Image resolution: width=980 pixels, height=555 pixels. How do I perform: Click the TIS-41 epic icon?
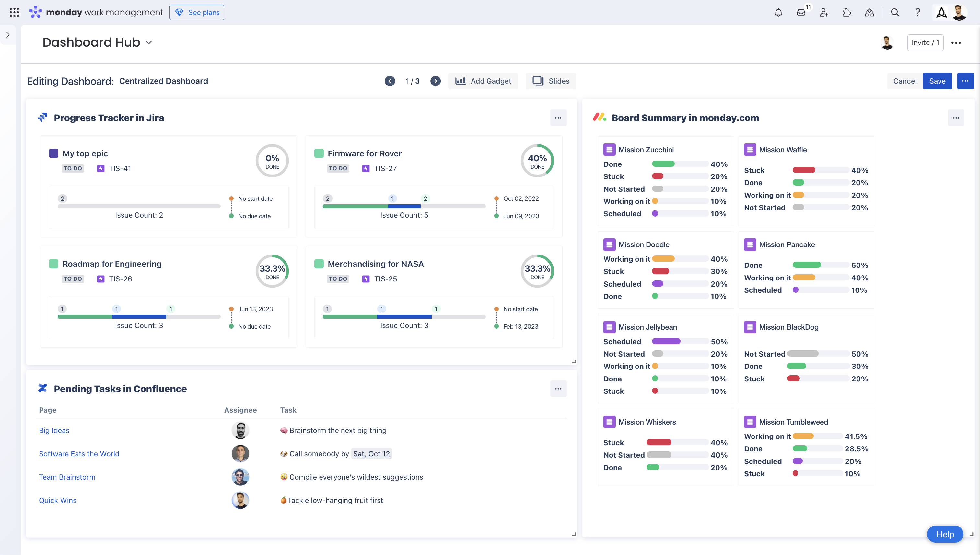point(101,168)
